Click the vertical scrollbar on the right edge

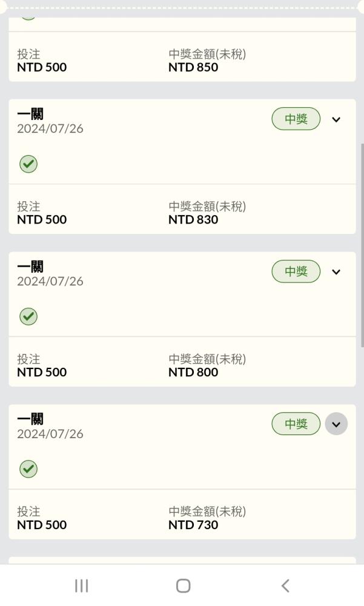click(x=362, y=242)
